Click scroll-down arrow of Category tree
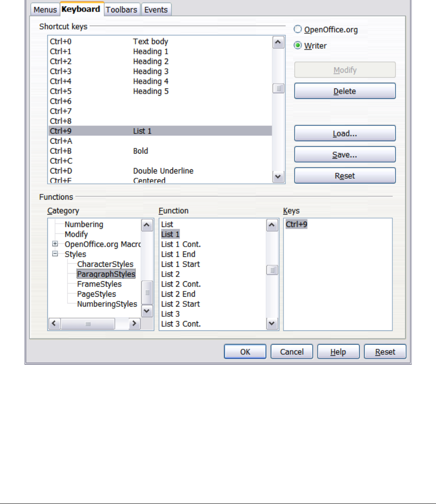This screenshot has width=436, height=504. (147, 311)
